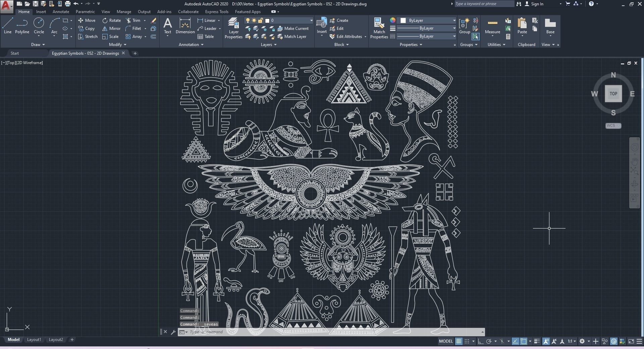The width and height of the screenshot is (644, 349).
Task: Click the Group tool
Action: point(465,26)
